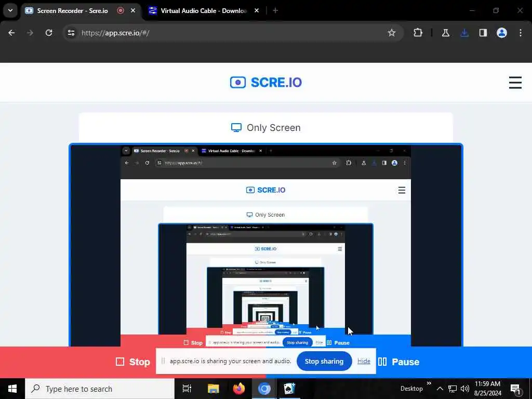Image resolution: width=532 pixels, height=399 pixels.
Task: Open the clock showing 11:59 AM
Action: coord(487,389)
